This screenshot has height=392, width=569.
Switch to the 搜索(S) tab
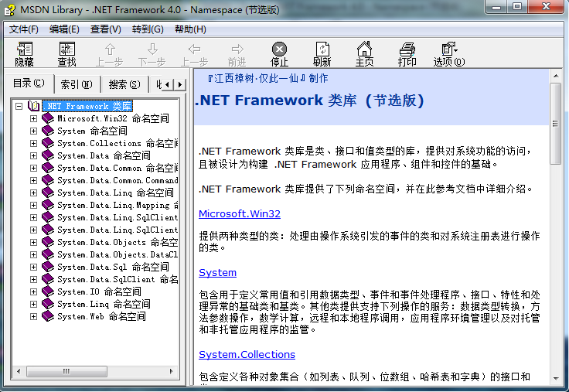point(124,84)
